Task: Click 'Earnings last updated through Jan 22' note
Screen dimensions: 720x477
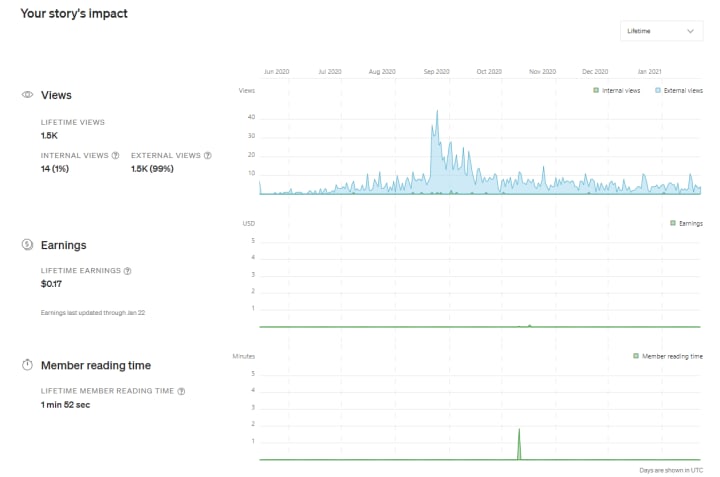Action: coord(93,313)
